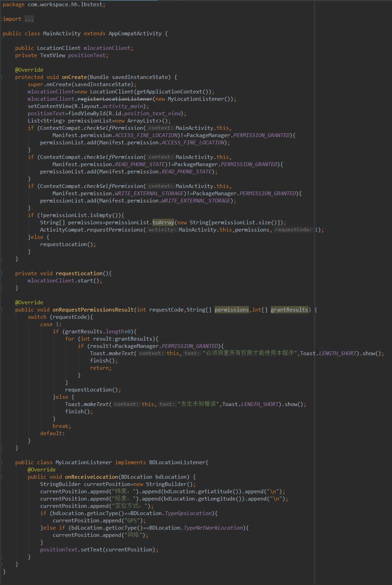Click the onCreate method name
This screenshot has height=585, width=392.
point(74,77)
